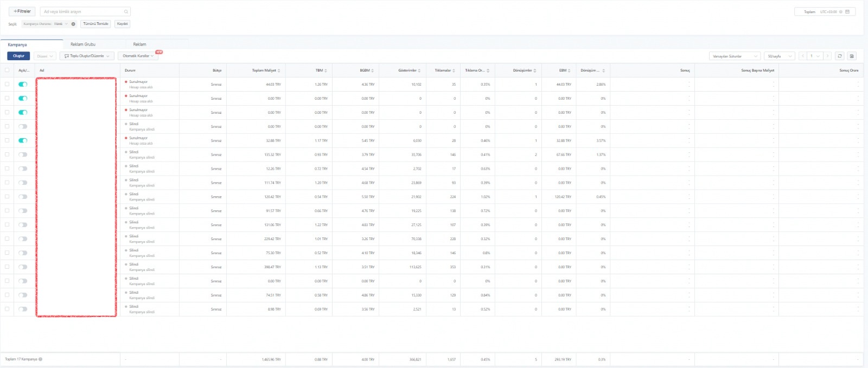Image resolution: width=868 pixels, height=368 pixels.
Task: Sort by Toplam Maliyet column
Action: point(280,70)
